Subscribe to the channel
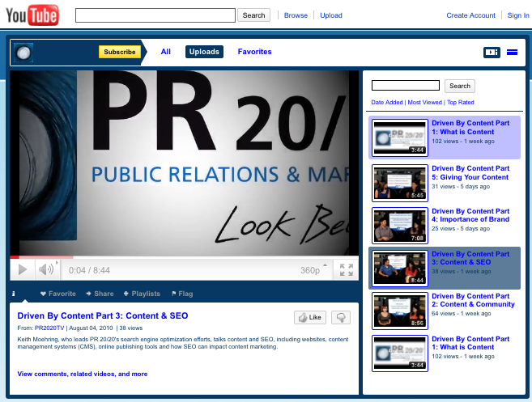532x402 pixels. tap(120, 52)
